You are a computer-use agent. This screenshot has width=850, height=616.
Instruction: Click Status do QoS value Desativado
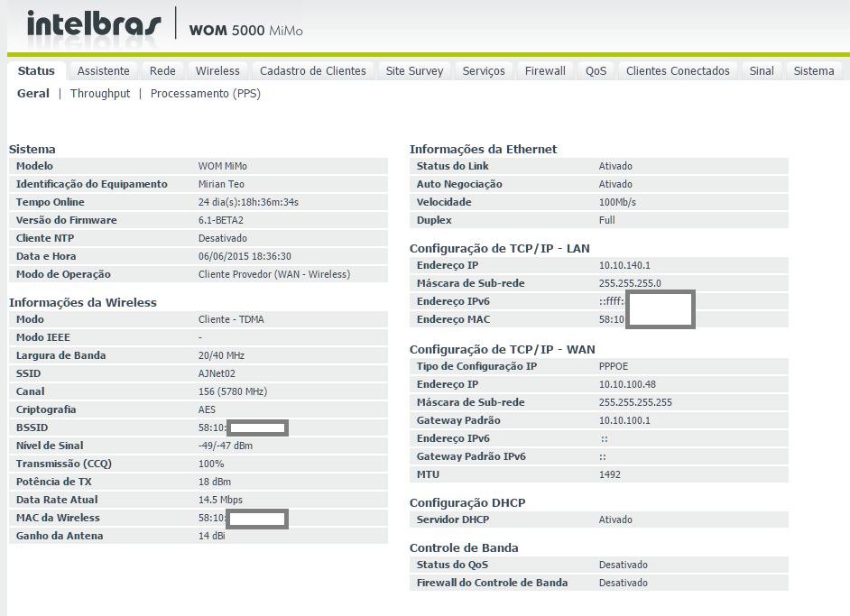point(623,565)
